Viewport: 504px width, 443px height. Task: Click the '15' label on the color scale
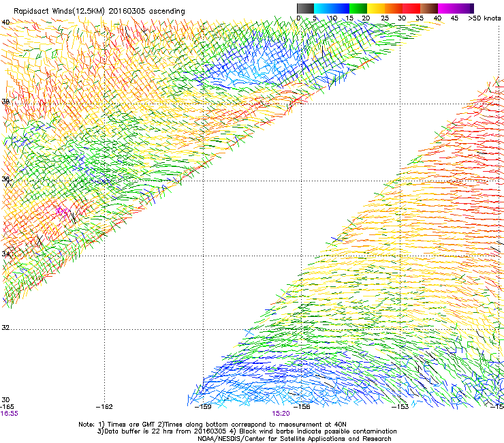click(349, 18)
